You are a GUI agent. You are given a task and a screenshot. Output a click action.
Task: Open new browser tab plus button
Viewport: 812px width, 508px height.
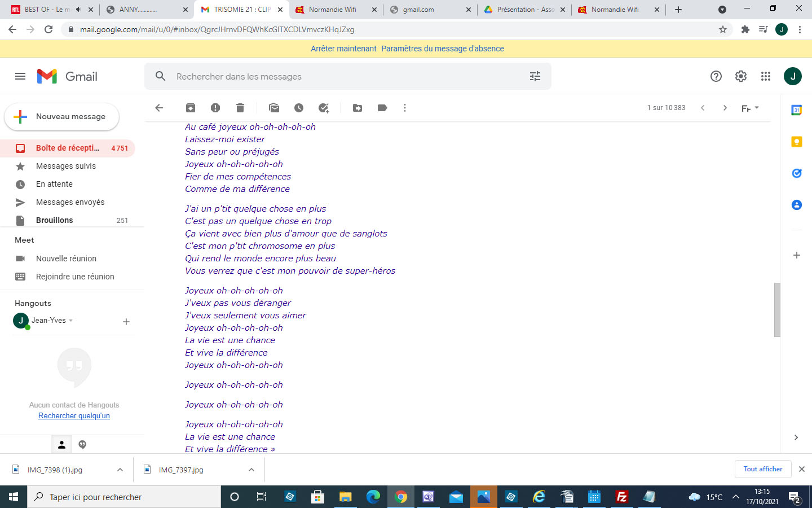pyautogui.click(x=678, y=10)
